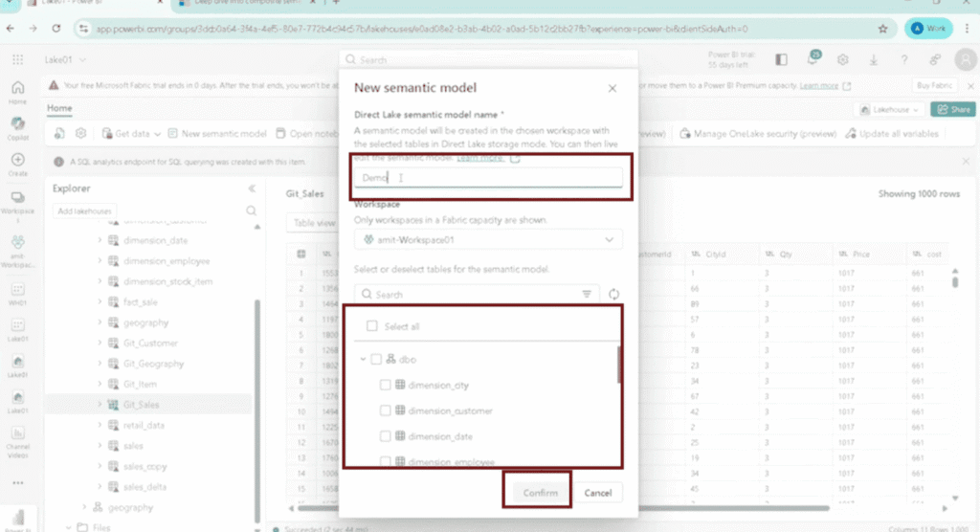This screenshot has width=980, height=532.
Task: Click the dialog table list scrollbar
Action: point(619,364)
